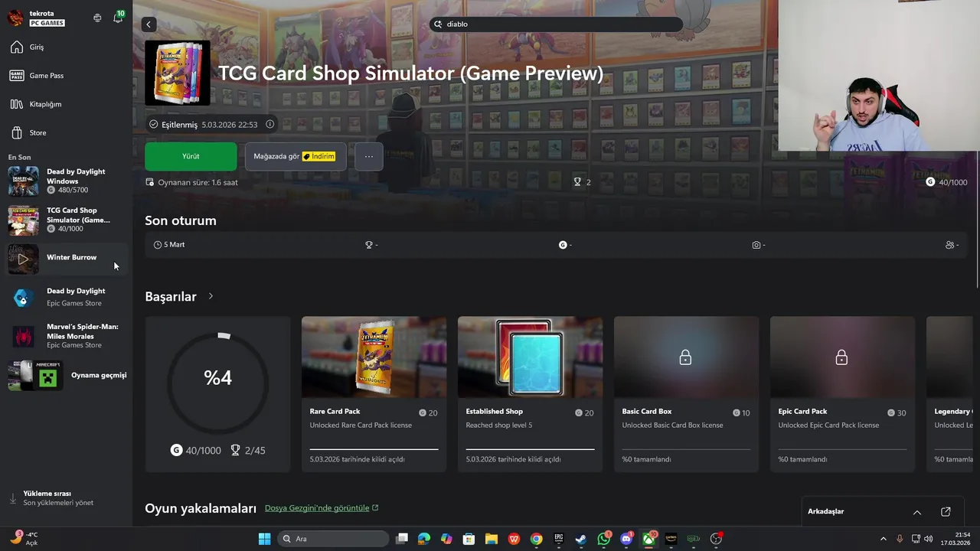The image size is (980, 551).
Task: Click the trophy achievements count icon
Action: pyautogui.click(x=577, y=182)
